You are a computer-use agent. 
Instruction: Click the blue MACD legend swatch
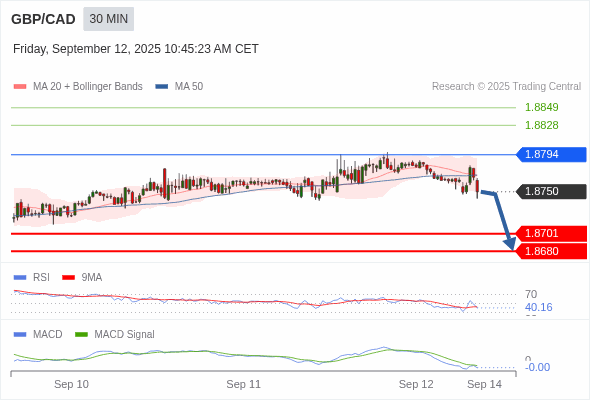(x=20, y=335)
